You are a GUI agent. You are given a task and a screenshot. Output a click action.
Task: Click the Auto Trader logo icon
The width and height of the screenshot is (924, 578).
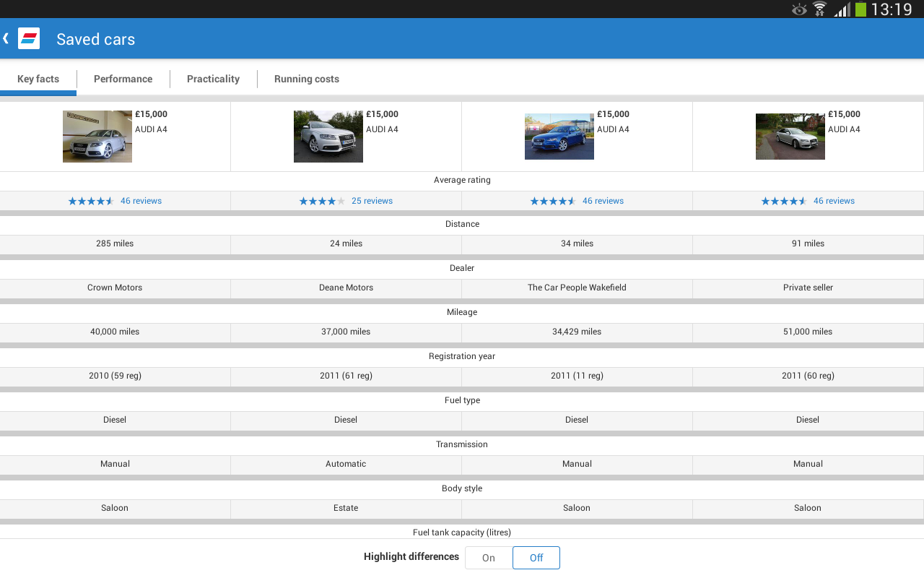point(28,38)
